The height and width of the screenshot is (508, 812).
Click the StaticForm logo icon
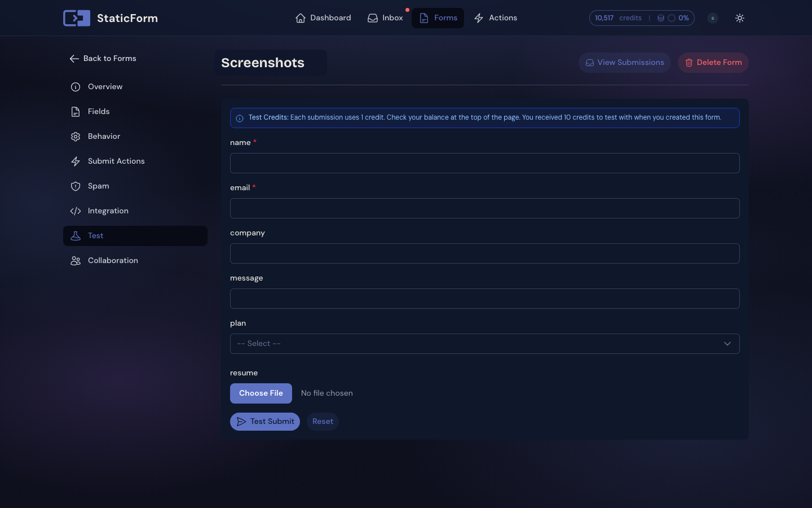coord(77,18)
